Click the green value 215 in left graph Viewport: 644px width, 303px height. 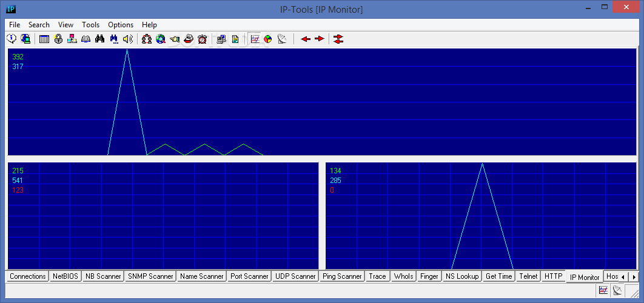18,171
